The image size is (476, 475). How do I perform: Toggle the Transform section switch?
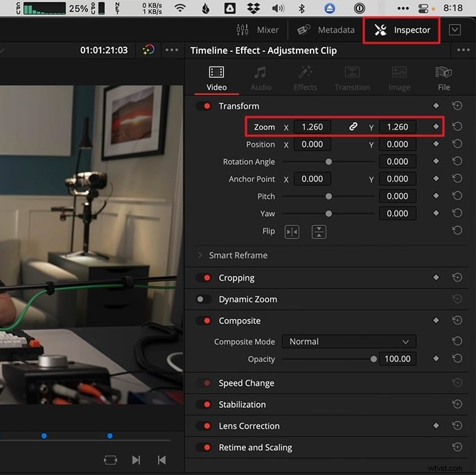click(204, 106)
